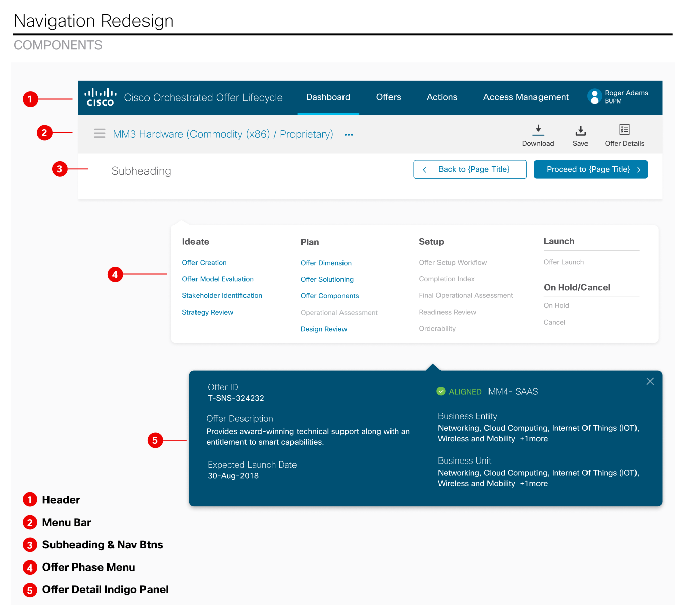The image size is (685, 616).
Task: Click the Save icon
Action: pos(580,131)
